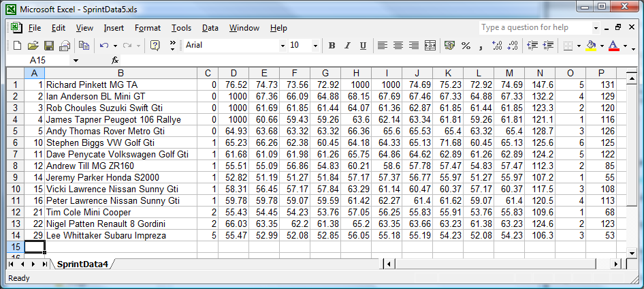Open the View menu
This screenshot has width=644, height=289.
tap(84, 28)
